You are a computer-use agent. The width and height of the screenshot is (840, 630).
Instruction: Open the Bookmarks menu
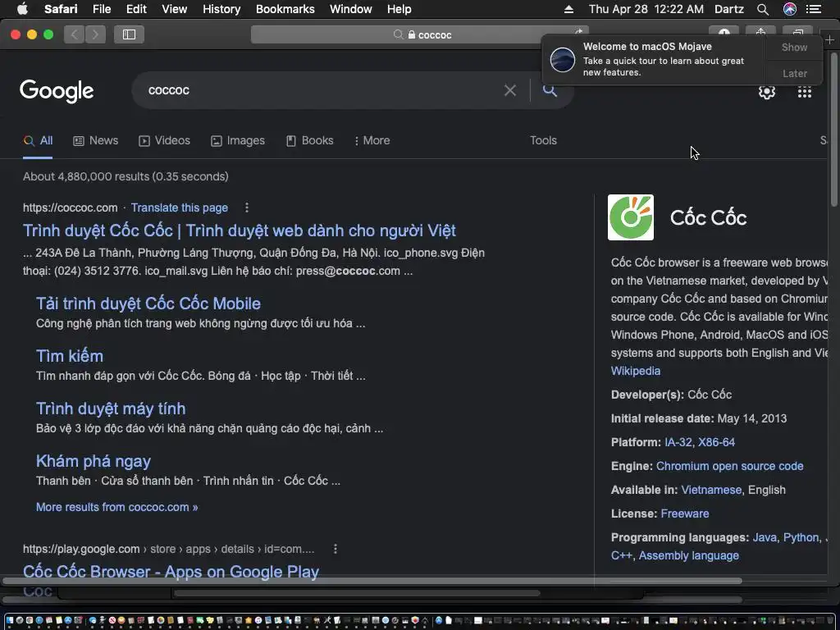pos(285,9)
